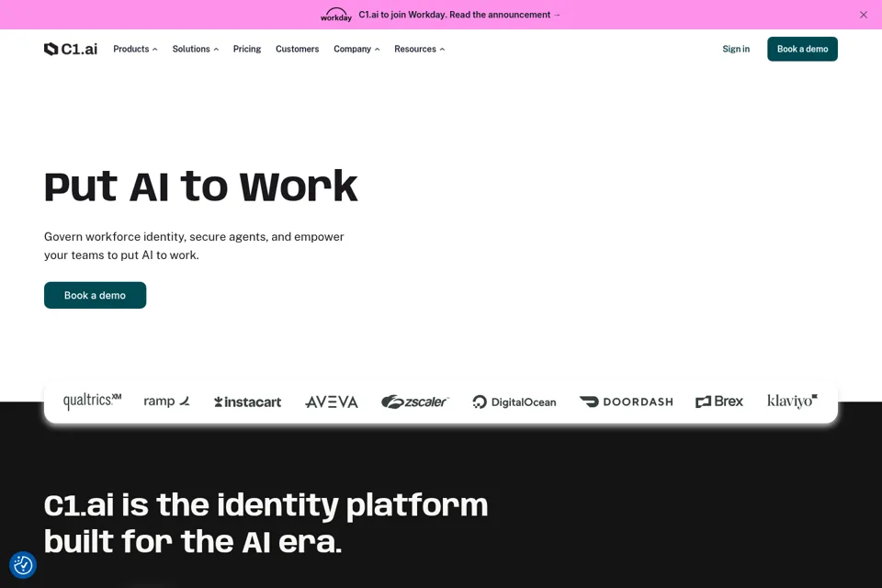Screen dimensions: 882x588
Task: Click the DoorDash logo
Action: [x=626, y=401]
